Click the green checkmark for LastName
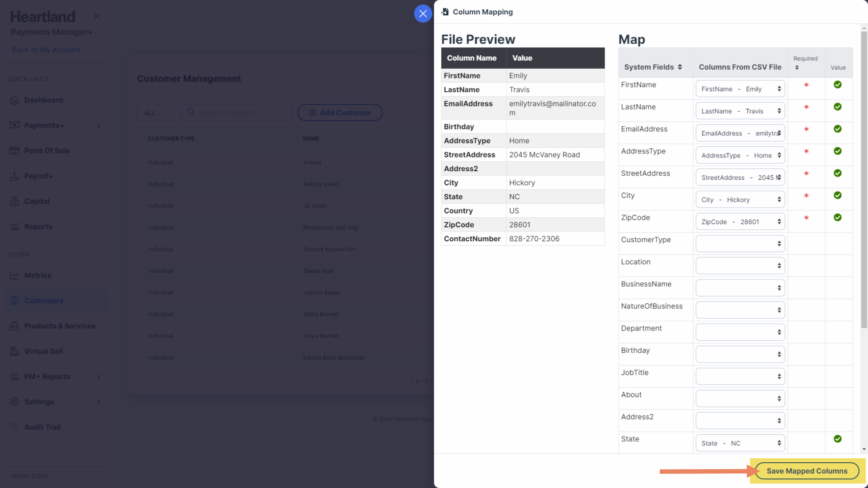This screenshot has height=488, width=868. (x=837, y=107)
